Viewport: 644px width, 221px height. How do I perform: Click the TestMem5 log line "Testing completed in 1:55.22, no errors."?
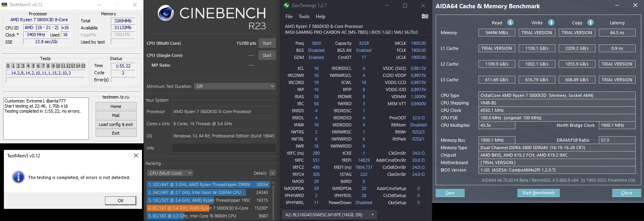pyautogui.click(x=42, y=111)
